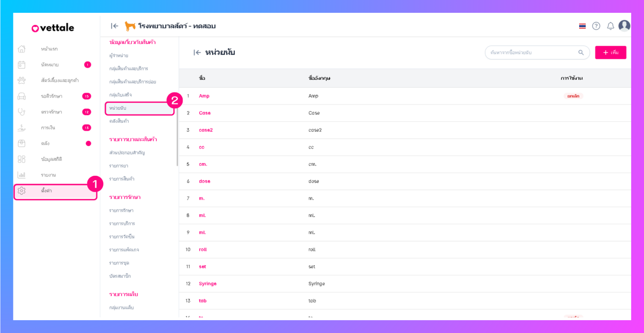Click the paw print pets icon
The width and height of the screenshot is (644, 333).
coord(22,80)
